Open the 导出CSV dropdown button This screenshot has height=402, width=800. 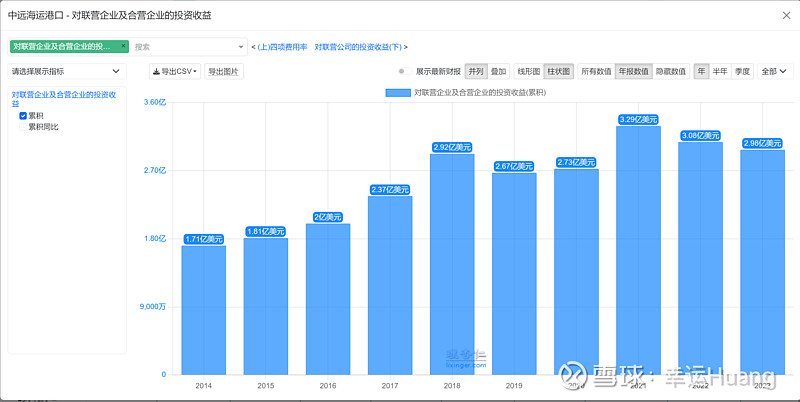pos(175,71)
